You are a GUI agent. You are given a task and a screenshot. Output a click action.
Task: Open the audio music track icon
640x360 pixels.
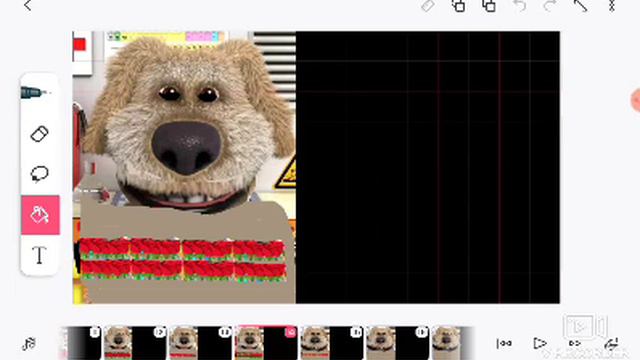[29, 344]
